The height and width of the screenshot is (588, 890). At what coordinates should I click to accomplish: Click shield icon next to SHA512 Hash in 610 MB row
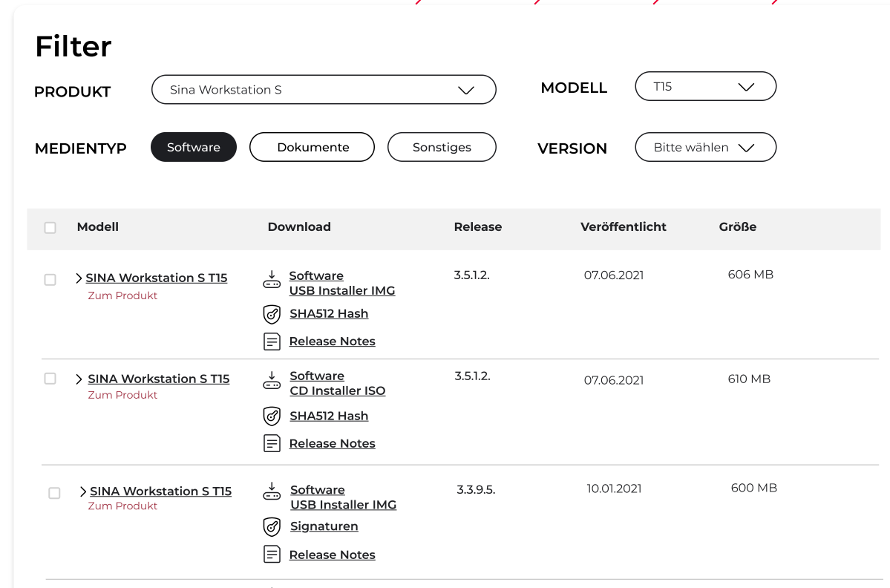point(272,416)
